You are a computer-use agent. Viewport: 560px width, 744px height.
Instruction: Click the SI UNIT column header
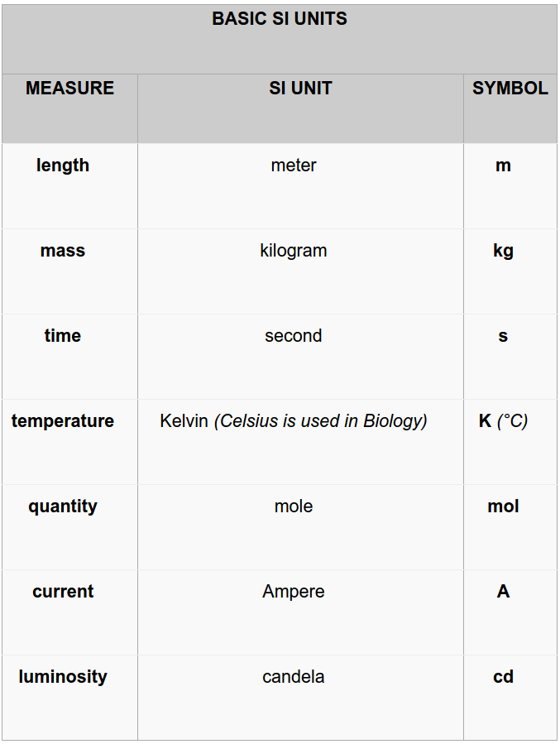pos(300,89)
